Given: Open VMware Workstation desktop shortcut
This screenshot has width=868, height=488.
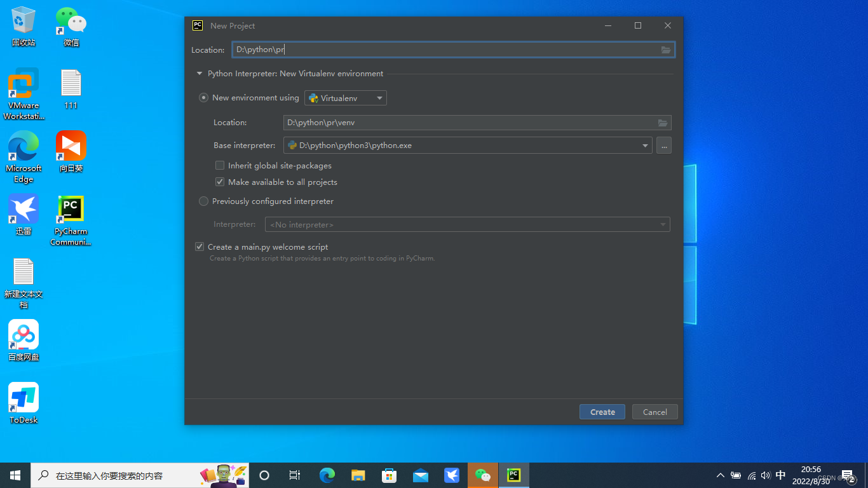Looking at the screenshot, I should (24, 94).
